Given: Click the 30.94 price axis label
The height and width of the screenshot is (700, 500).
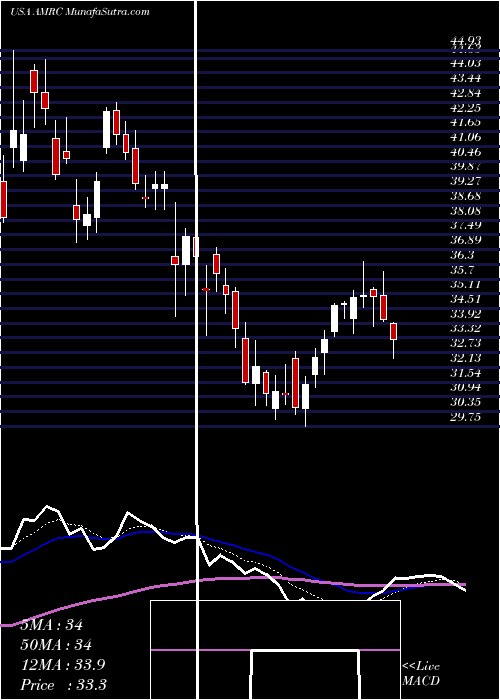Looking at the screenshot, I should coord(465,387).
